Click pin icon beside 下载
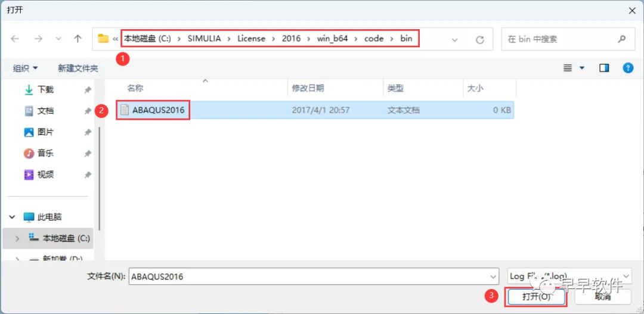Image resolution: width=644 pixels, height=314 pixels. pos(88,90)
